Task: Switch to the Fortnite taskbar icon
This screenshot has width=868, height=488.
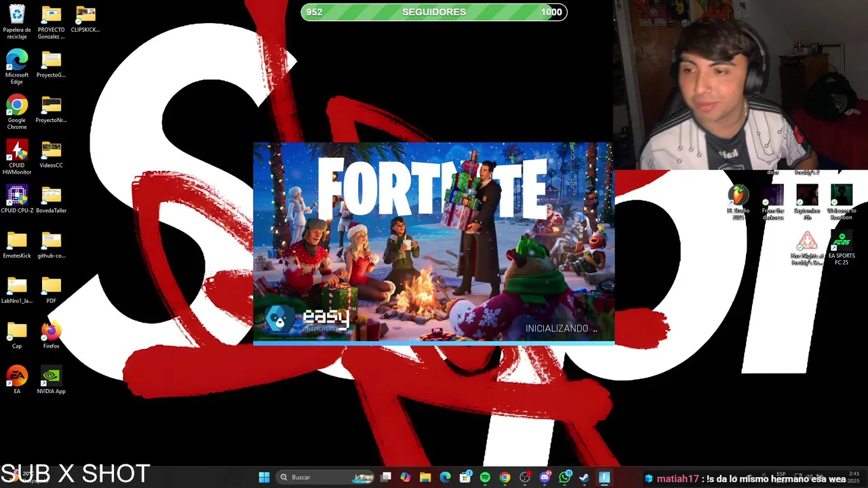Action: tap(604, 477)
